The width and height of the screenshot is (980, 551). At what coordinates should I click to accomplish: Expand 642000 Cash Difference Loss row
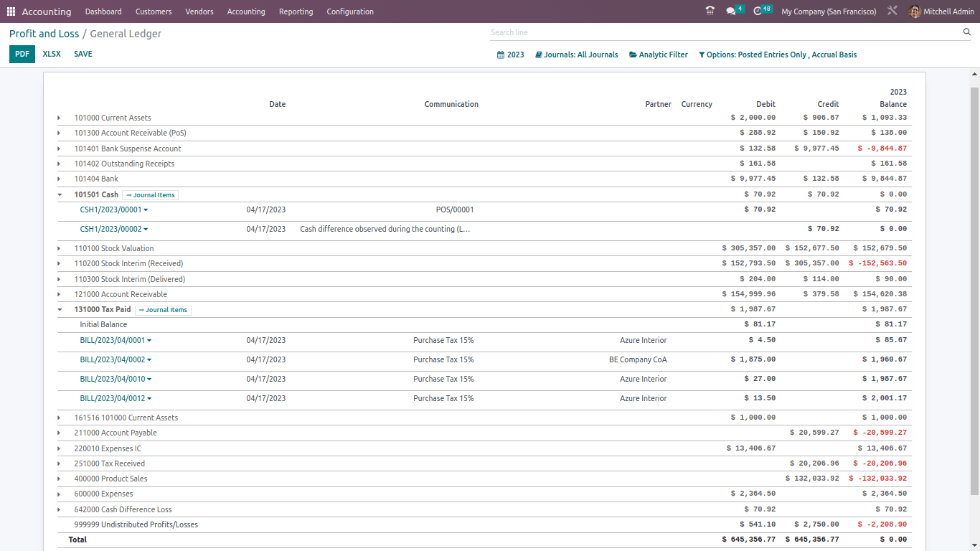tap(59, 509)
